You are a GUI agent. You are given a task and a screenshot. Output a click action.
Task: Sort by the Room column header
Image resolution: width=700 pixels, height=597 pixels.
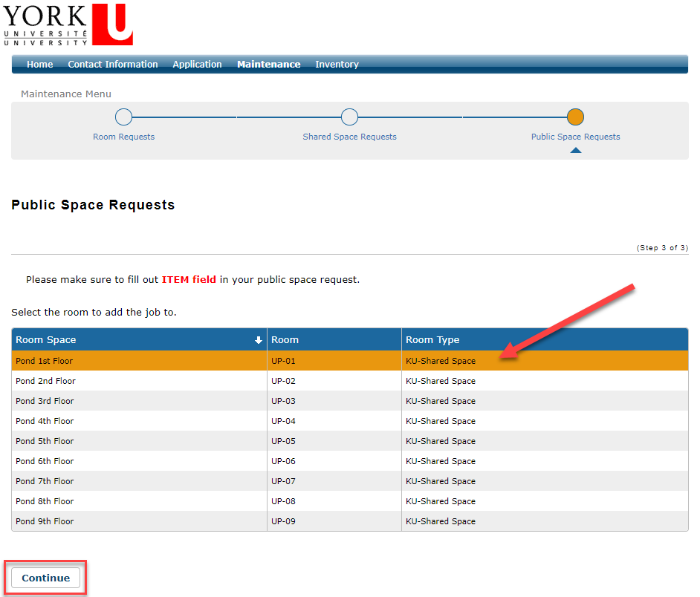(334, 339)
